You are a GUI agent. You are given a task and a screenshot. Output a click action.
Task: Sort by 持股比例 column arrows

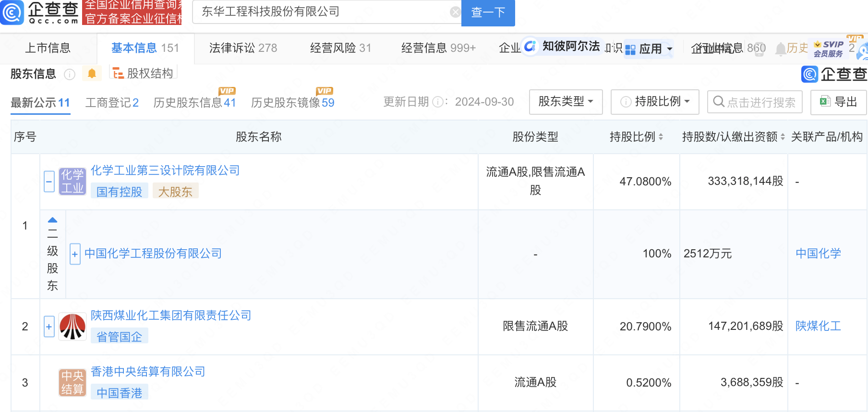(661, 137)
